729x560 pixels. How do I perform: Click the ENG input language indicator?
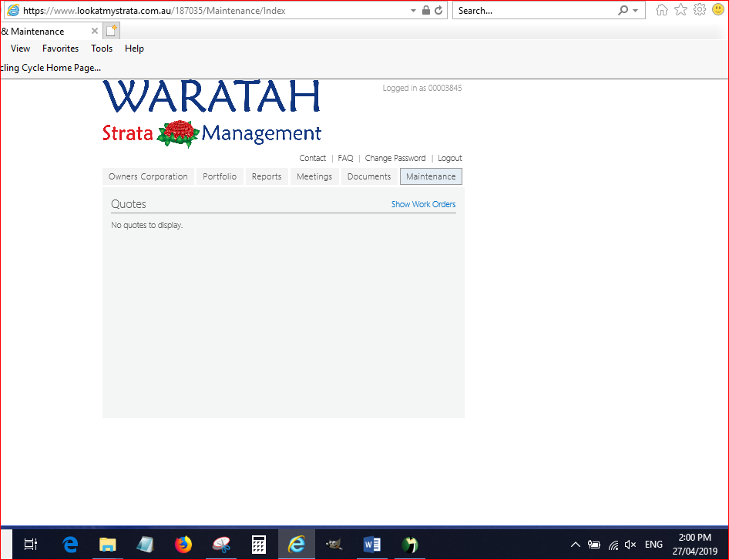653,544
